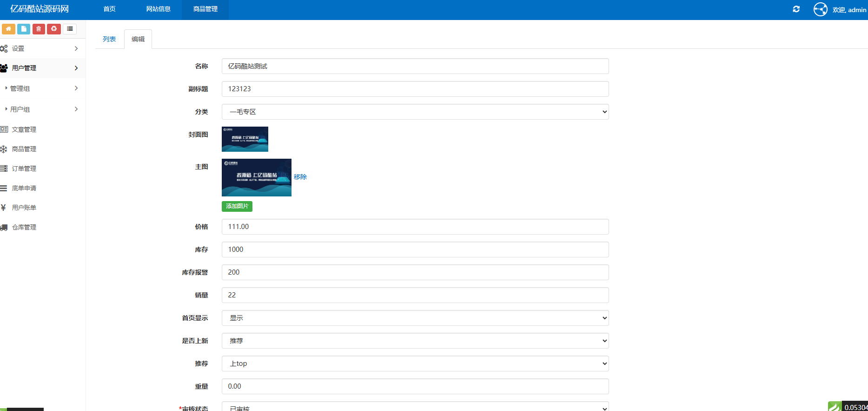Click the red trash shortcut icon
The height and width of the screenshot is (411, 868).
[39, 29]
